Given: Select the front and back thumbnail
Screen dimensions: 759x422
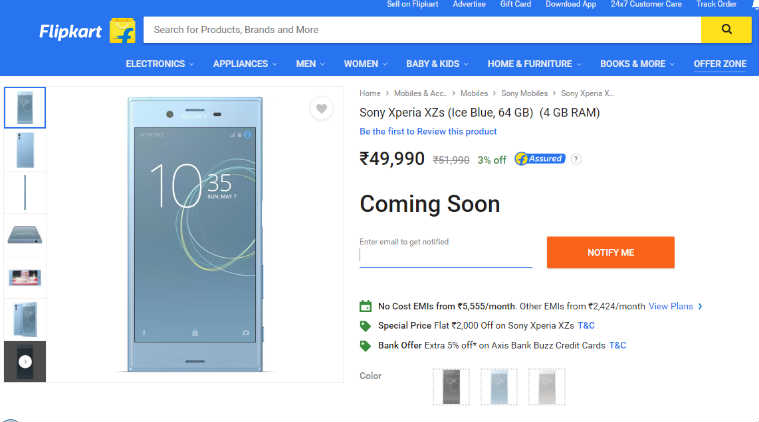Looking at the screenshot, I should (x=25, y=319).
